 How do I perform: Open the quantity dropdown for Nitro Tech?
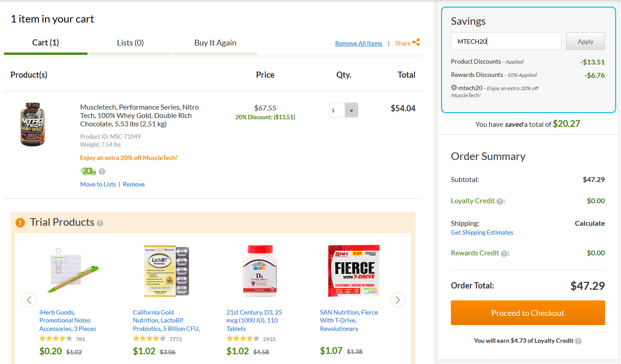(343, 110)
